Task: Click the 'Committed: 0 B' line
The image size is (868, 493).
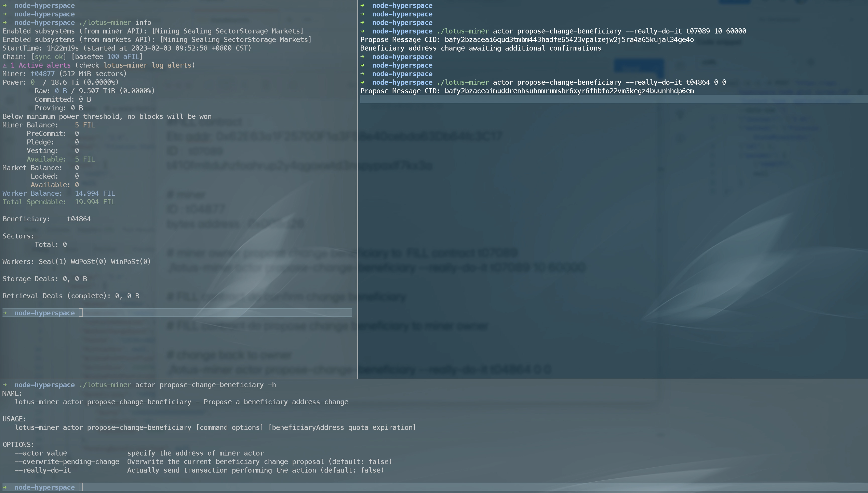Action: (63, 99)
